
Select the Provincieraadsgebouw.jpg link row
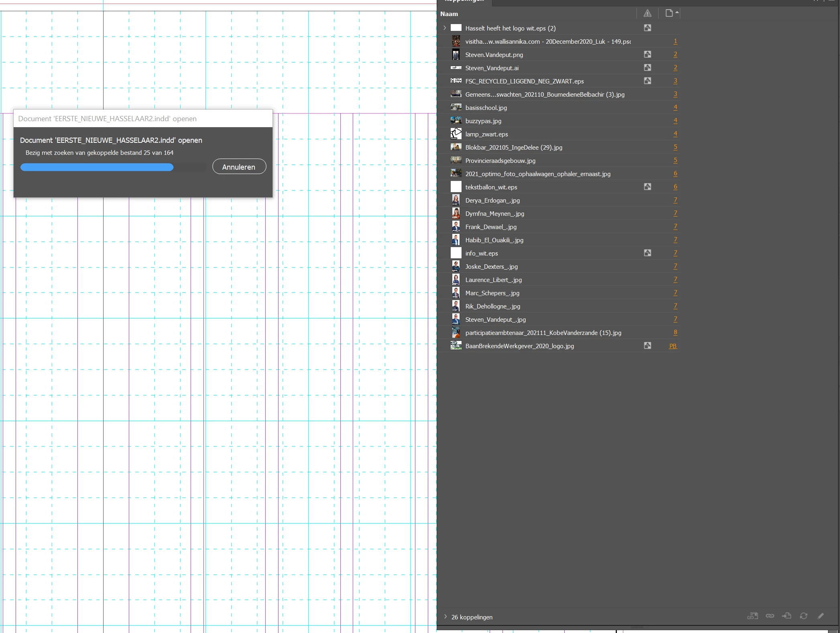click(x=500, y=160)
